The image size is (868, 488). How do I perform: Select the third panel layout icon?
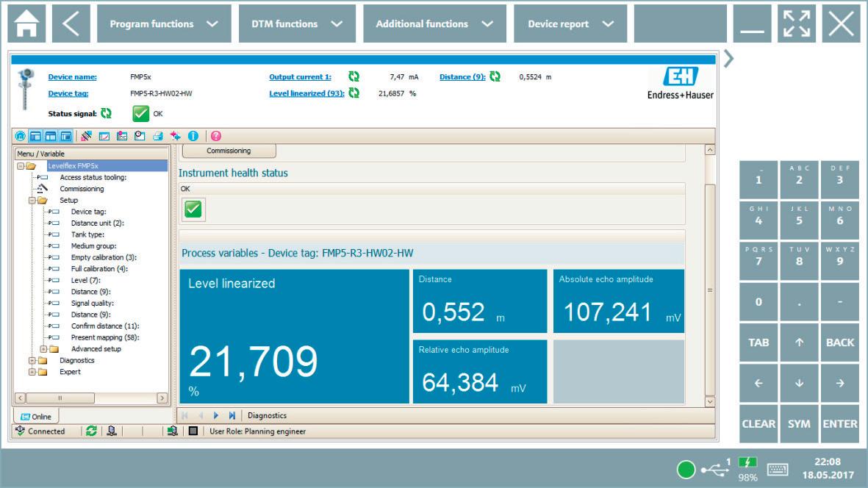coord(66,135)
